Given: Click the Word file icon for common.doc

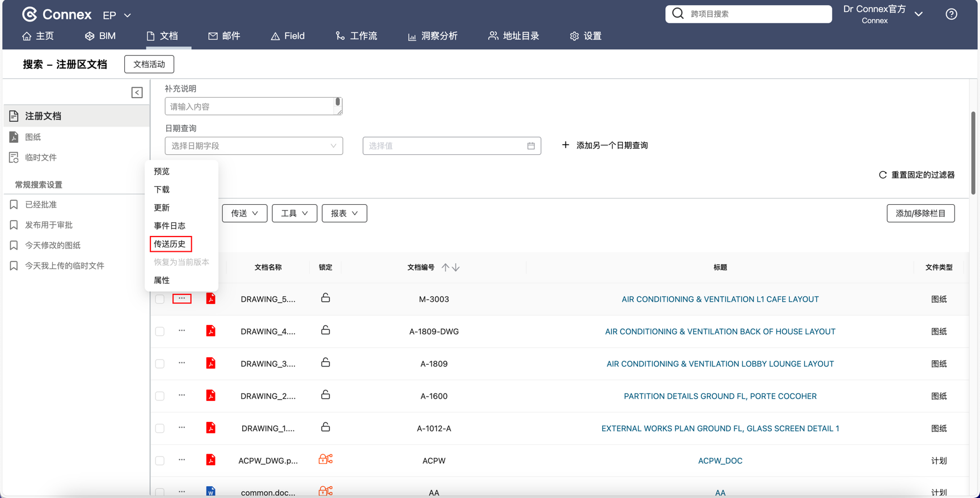Looking at the screenshot, I should [211, 491].
